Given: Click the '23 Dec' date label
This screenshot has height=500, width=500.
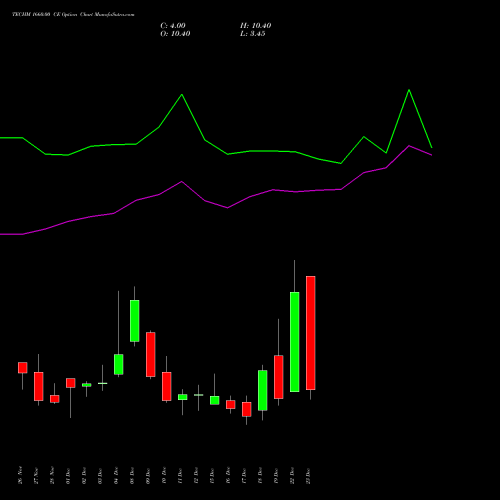Looking at the screenshot, I should [x=308, y=476].
